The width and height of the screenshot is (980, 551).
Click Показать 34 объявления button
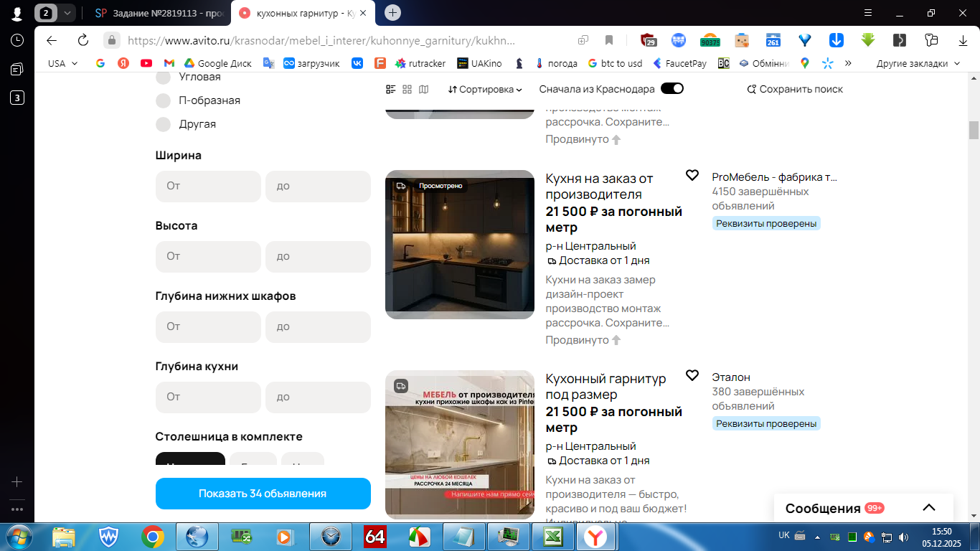click(x=263, y=494)
